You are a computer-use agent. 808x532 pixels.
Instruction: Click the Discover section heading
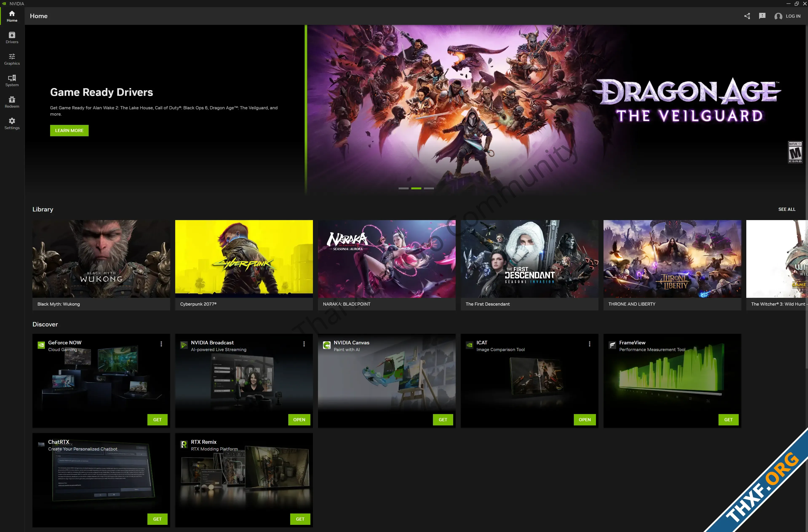[45, 324]
